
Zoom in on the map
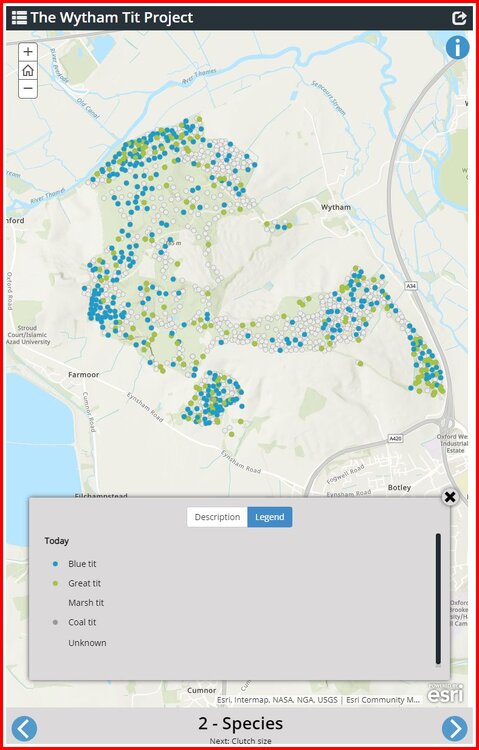click(28, 52)
